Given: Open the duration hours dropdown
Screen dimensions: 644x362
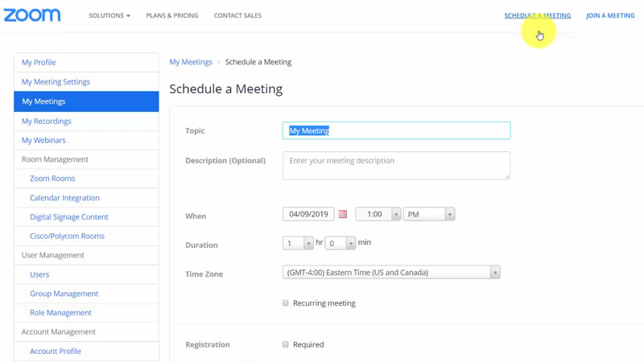Looking at the screenshot, I should coord(298,243).
